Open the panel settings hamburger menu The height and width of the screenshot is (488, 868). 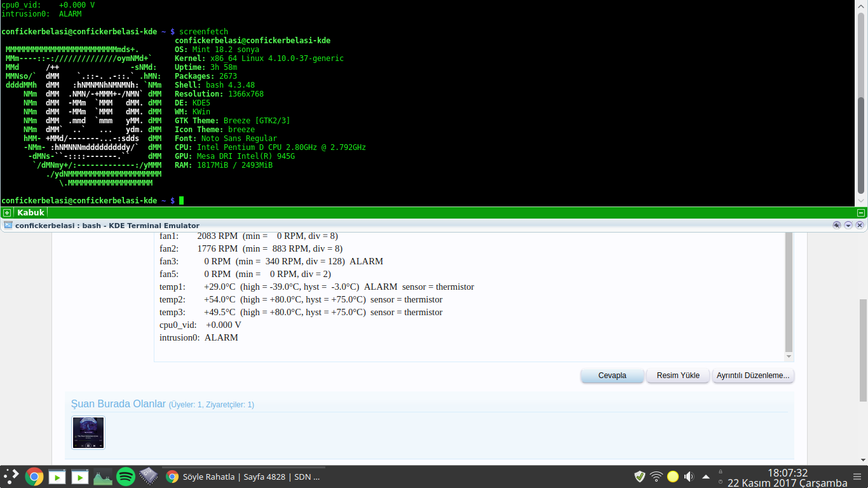coord(857,477)
